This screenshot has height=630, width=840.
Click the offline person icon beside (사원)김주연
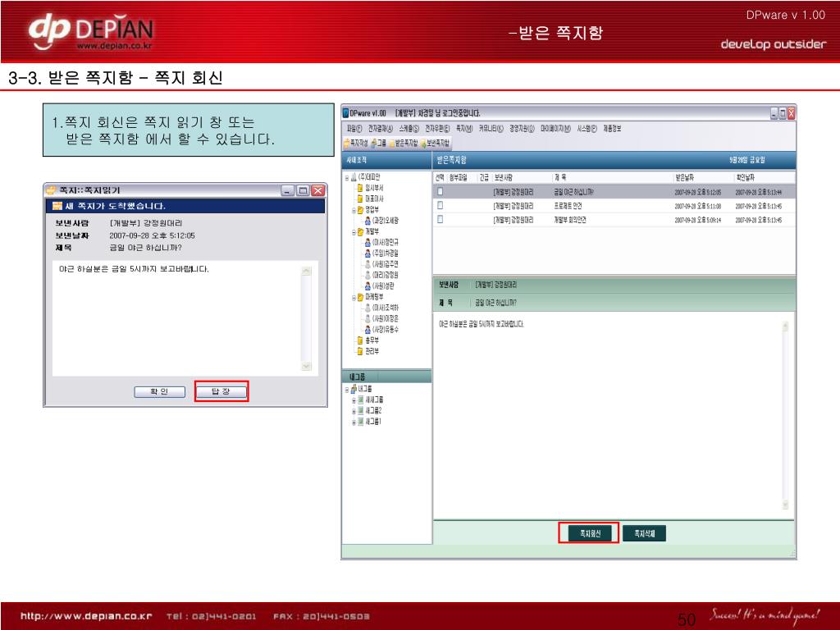click(367, 264)
